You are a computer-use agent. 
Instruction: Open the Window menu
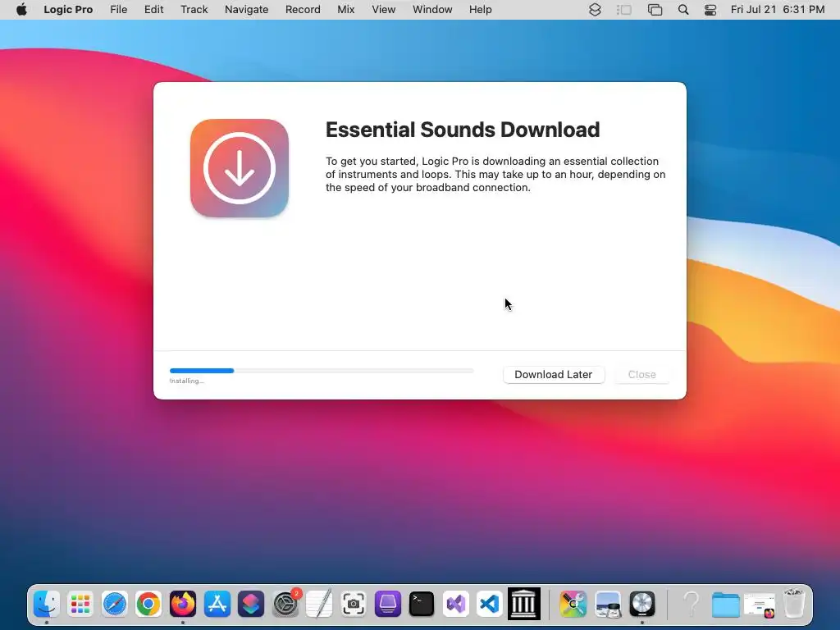coord(432,10)
